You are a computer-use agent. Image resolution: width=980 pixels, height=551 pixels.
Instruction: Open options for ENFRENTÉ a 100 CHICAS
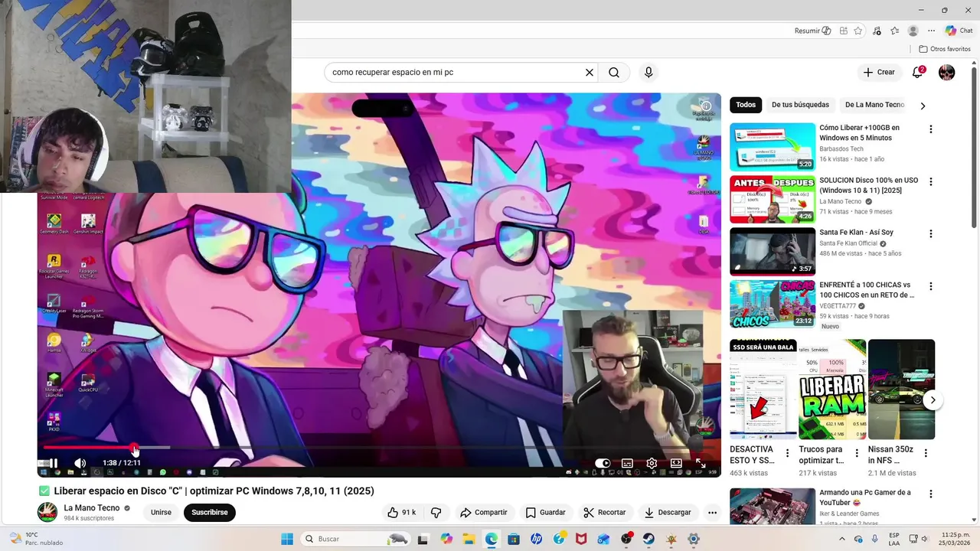point(931,286)
